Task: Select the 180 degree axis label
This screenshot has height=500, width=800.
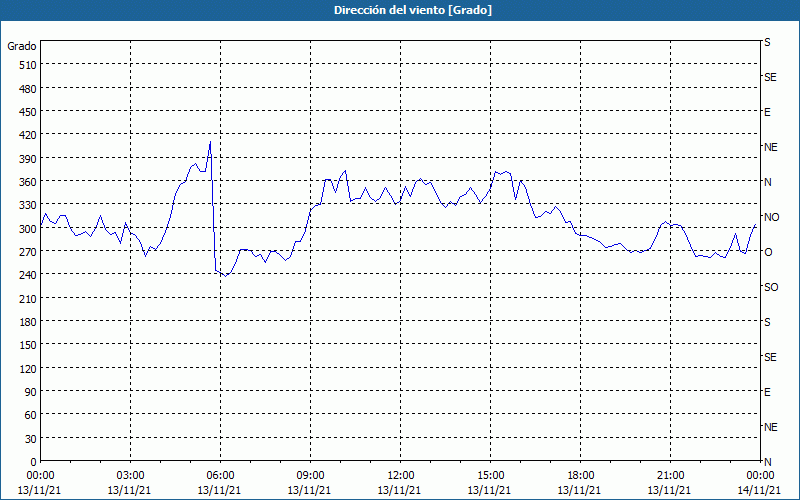Action: 28,322
